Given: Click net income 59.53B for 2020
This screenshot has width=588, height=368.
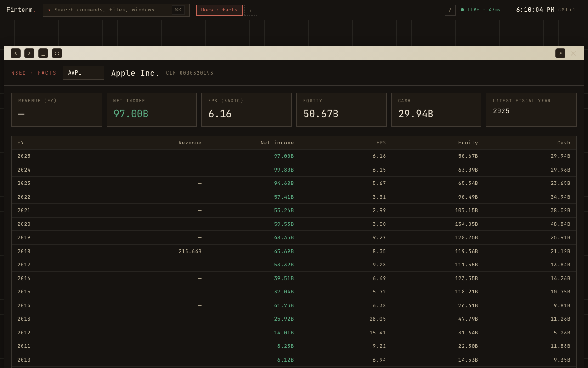Looking at the screenshot, I should coord(284,224).
